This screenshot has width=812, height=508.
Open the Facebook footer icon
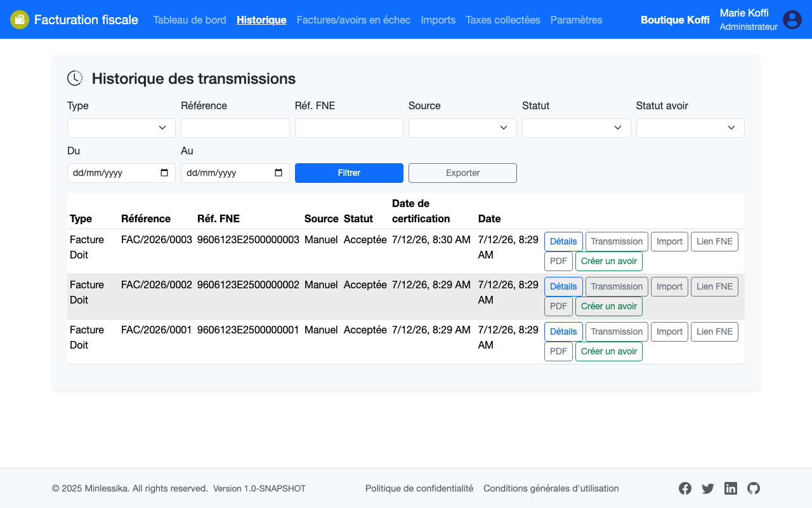pos(685,488)
